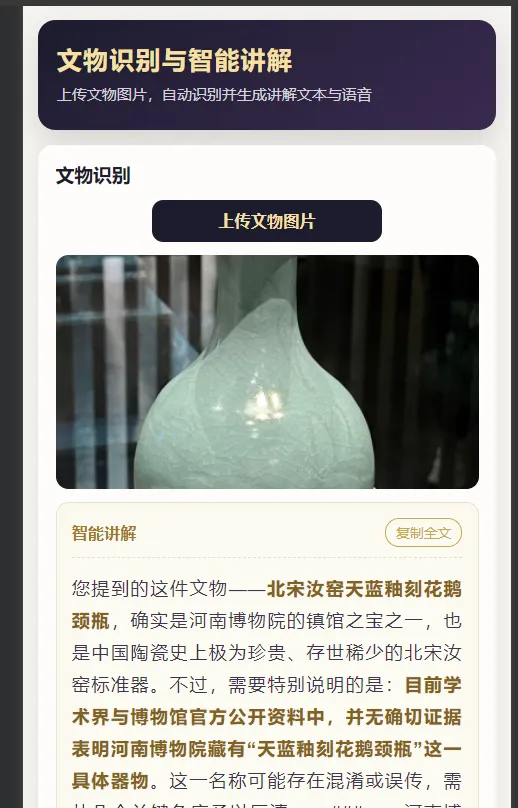Click the 文物识别与智能讲解 page title

174,60
